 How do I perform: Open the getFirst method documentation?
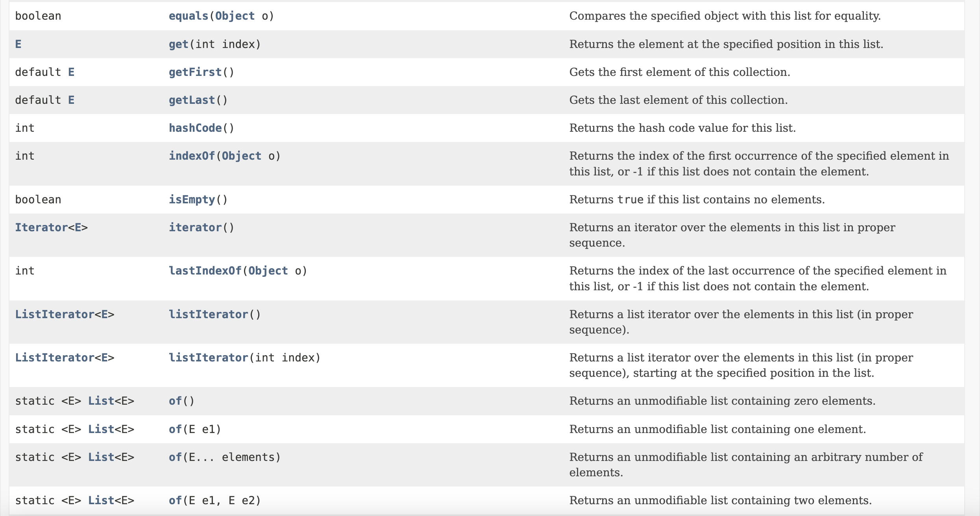click(195, 72)
